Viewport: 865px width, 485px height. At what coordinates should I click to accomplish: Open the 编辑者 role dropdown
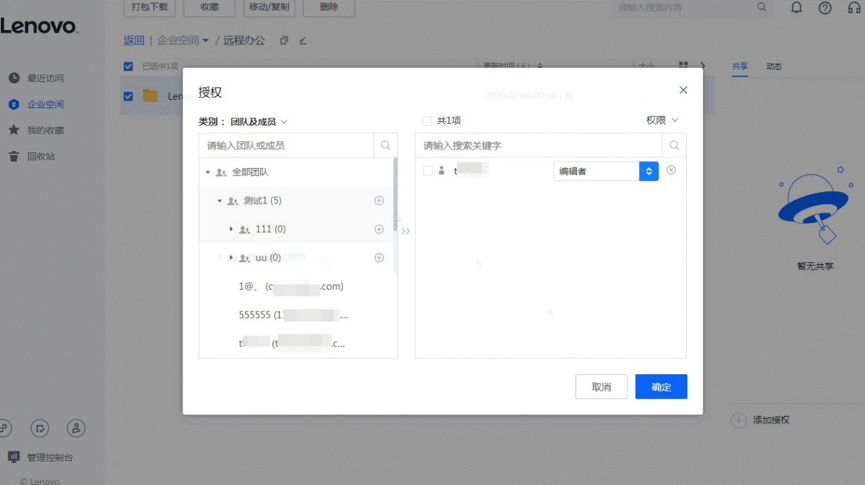click(606, 171)
